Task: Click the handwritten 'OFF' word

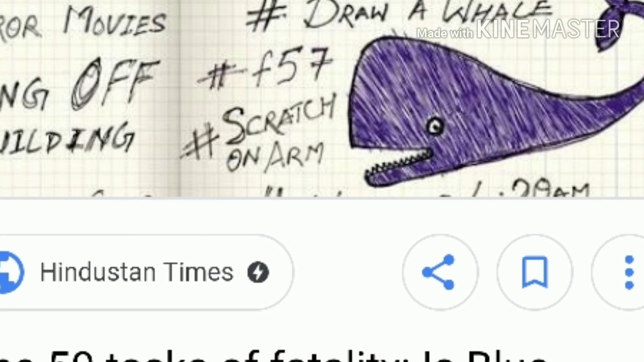Action: click(116, 83)
